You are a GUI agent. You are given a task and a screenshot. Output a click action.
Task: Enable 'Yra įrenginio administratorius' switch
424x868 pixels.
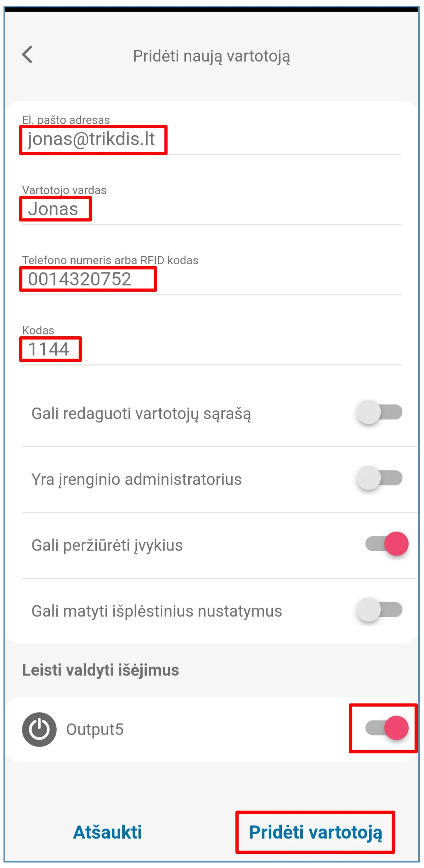point(379,478)
